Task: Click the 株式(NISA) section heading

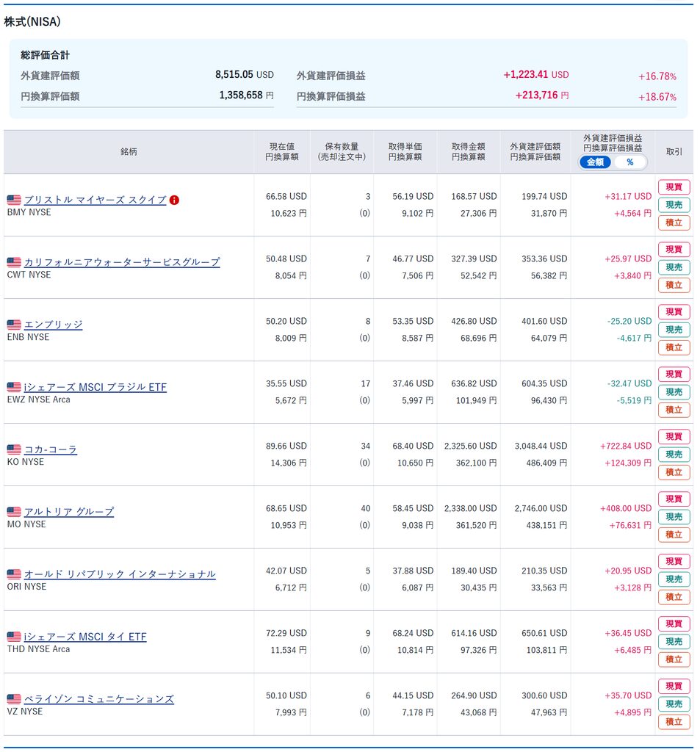Action: coord(32,21)
